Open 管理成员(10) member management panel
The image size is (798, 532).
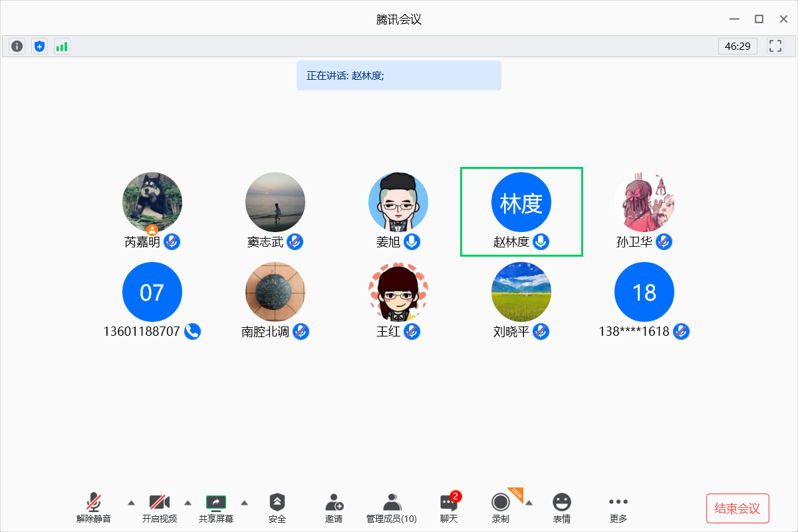click(x=392, y=508)
